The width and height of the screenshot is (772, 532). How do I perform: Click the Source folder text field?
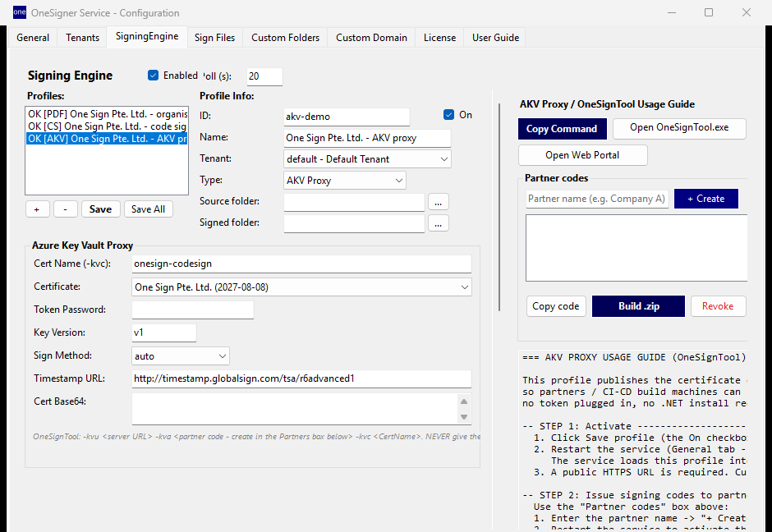click(x=354, y=202)
